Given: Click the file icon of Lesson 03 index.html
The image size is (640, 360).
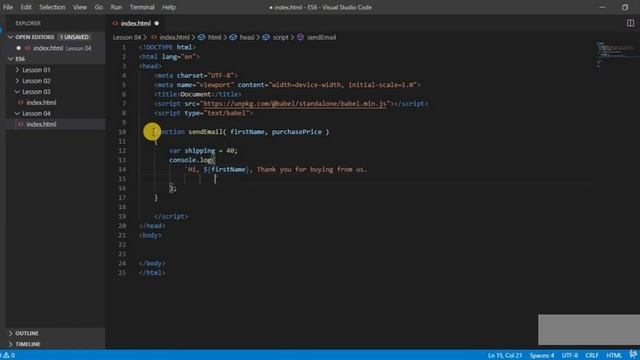Looking at the screenshot, I should pos(20,102).
